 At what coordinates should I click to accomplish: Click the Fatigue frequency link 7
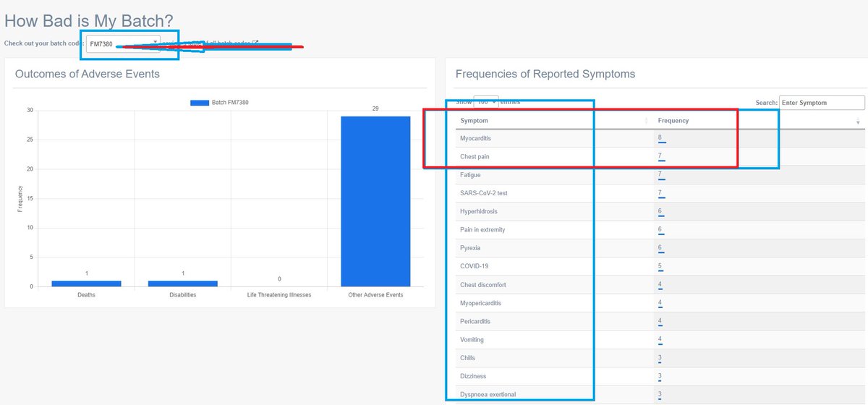click(x=660, y=175)
